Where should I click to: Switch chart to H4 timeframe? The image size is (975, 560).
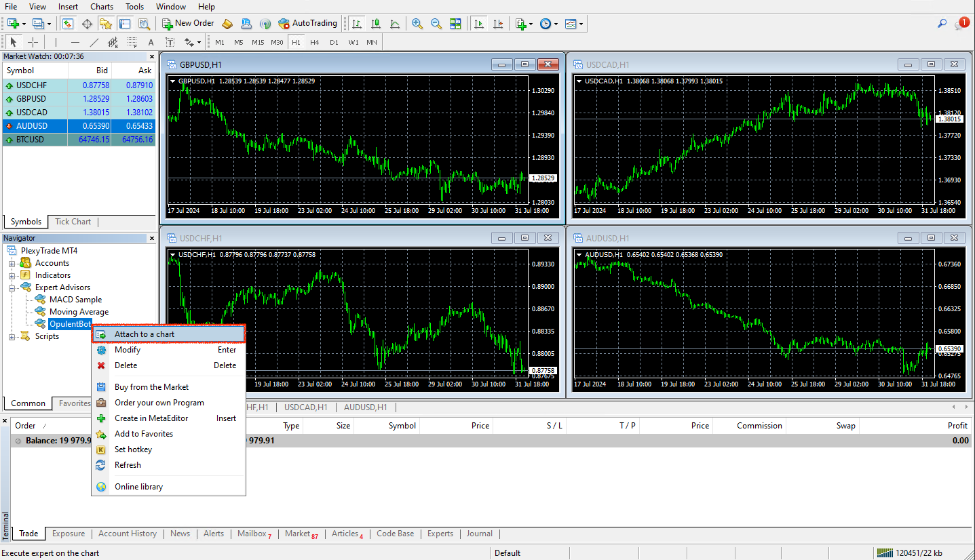(x=315, y=42)
